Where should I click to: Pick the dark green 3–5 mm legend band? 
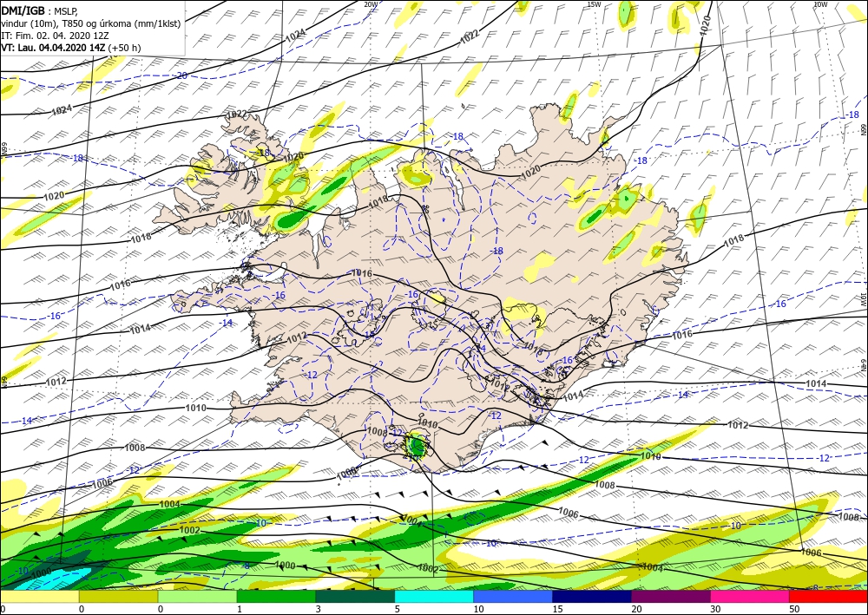pos(355,597)
